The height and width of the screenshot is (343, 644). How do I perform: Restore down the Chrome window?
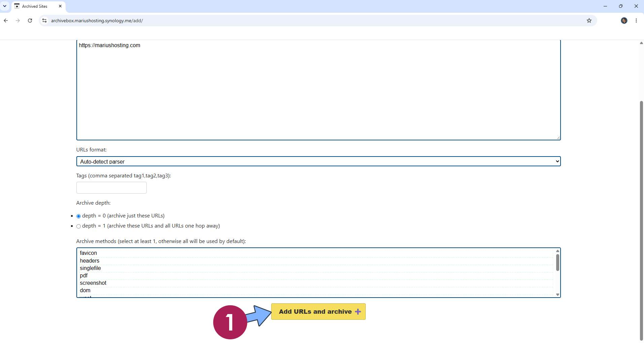pos(620,6)
